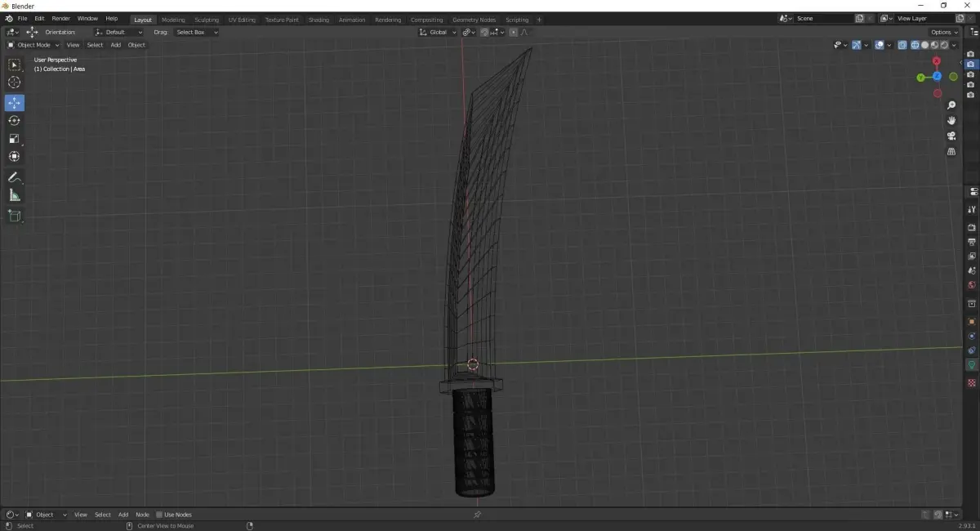Open the World properties tab
The height and width of the screenshot is (531, 980).
pyautogui.click(x=972, y=285)
